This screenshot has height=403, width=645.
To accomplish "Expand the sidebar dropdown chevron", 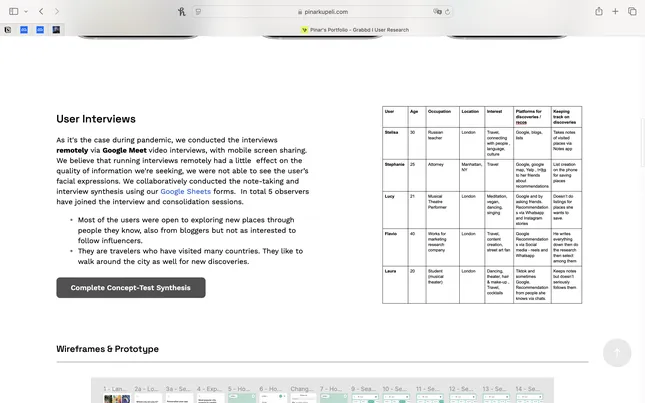I will [25, 11].
